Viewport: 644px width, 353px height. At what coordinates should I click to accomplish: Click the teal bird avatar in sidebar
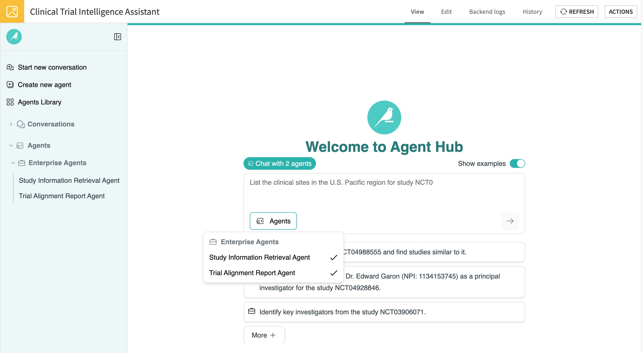tap(14, 37)
